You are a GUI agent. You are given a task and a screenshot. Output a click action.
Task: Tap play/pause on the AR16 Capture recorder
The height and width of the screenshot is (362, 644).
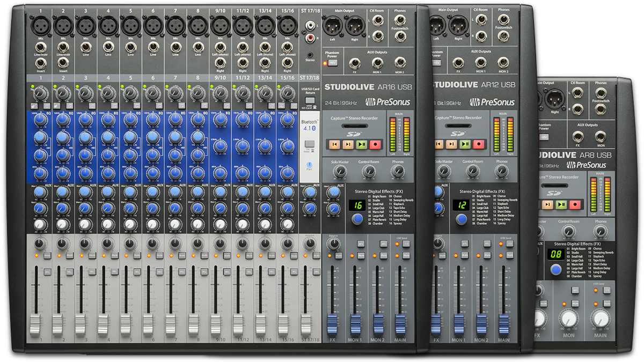[x=361, y=144]
